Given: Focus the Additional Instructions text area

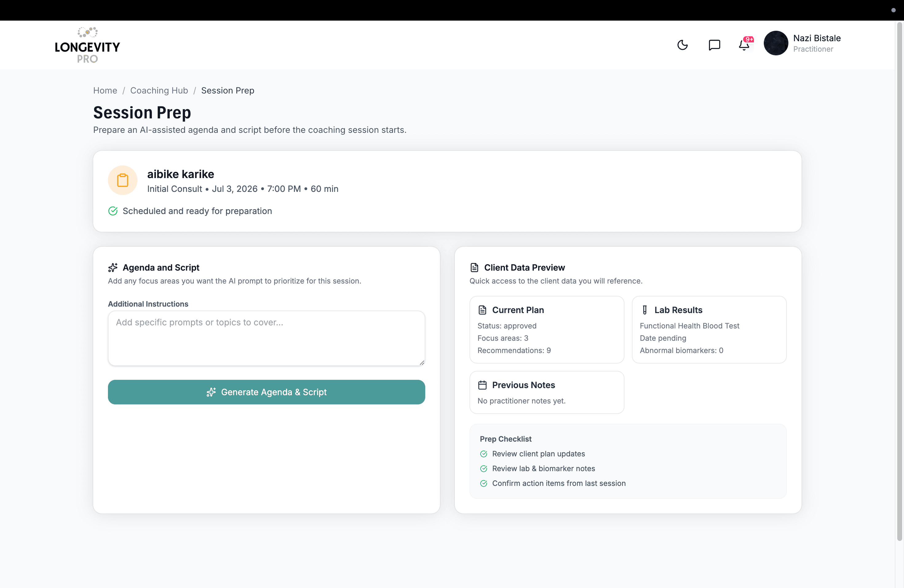Looking at the screenshot, I should (266, 338).
